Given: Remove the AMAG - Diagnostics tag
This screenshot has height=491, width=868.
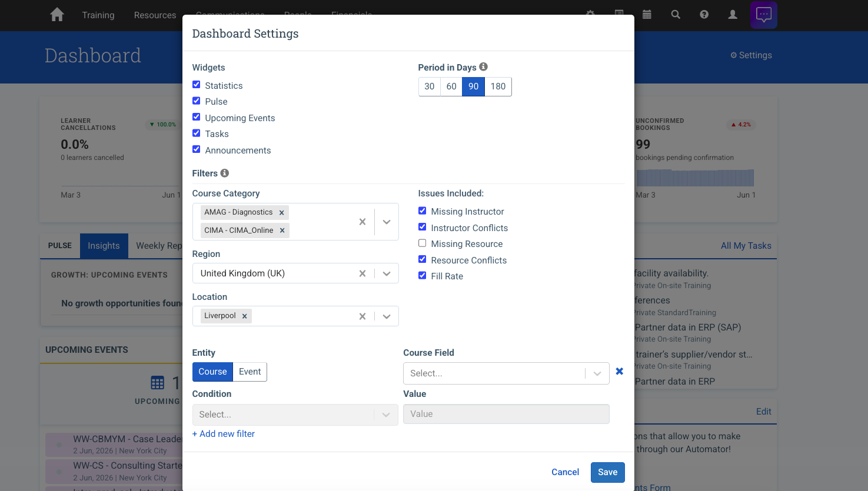Looking at the screenshot, I should click(x=282, y=212).
